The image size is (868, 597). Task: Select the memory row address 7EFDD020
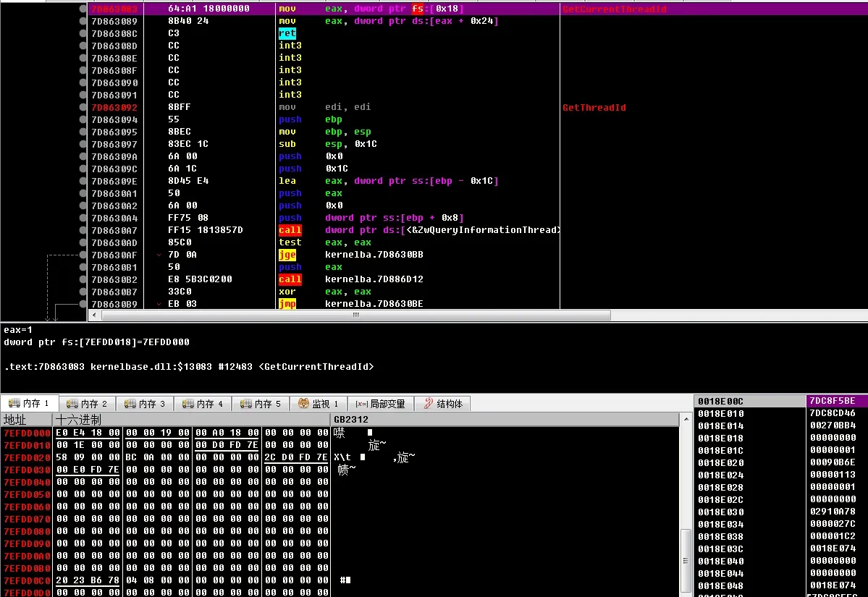tap(27, 457)
